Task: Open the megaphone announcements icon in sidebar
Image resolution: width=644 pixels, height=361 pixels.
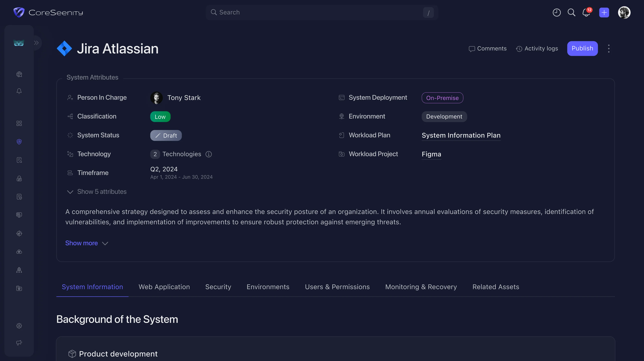Action: click(19, 343)
